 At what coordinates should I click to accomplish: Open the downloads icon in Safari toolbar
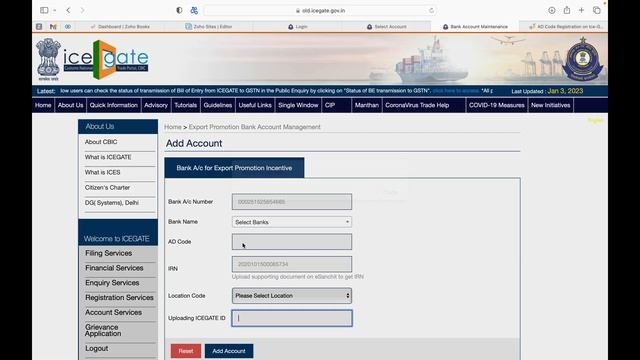pyautogui.click(x=551, y=10)
